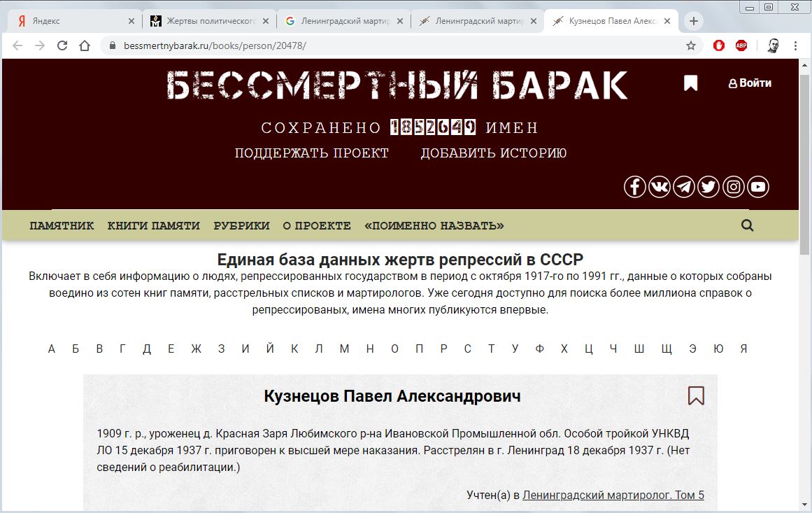Image resolution: width=812 pixels, height=513 pixels.
Task: Open the YouTube channel icon
Action: [757, 186]
